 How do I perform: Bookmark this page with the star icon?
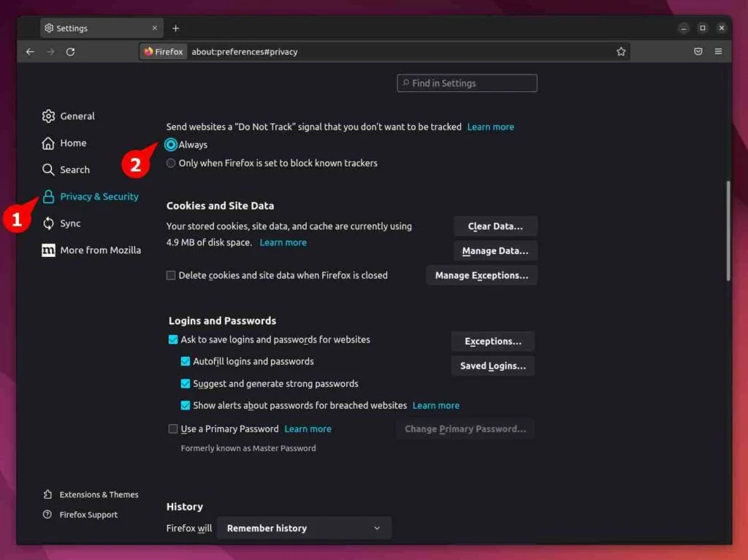tap(621, 52)
